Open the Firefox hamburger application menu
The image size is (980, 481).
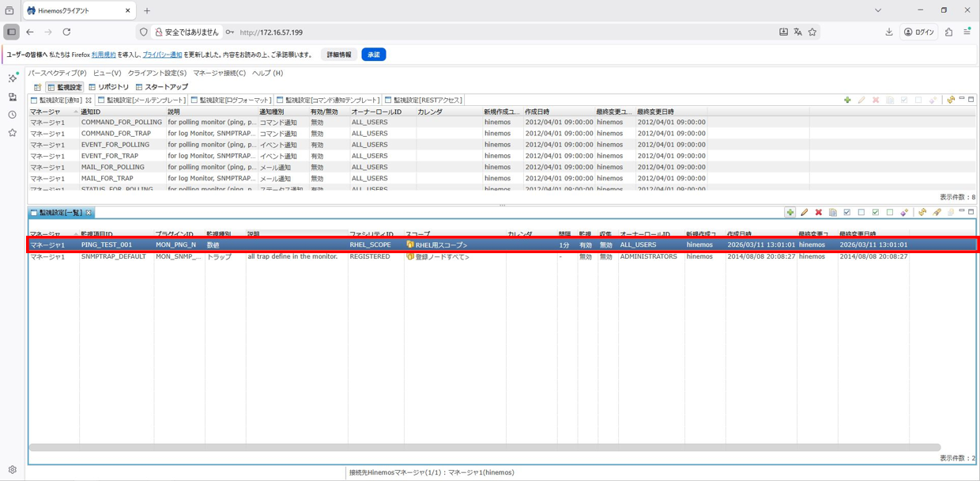[x=967, y=32]
